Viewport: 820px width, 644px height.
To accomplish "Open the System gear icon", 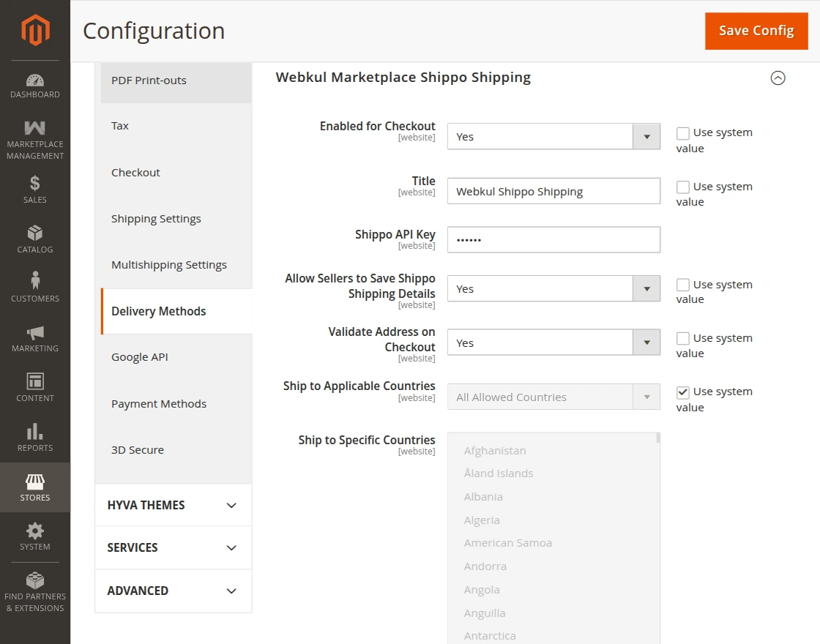I will (x=35, y=531).
